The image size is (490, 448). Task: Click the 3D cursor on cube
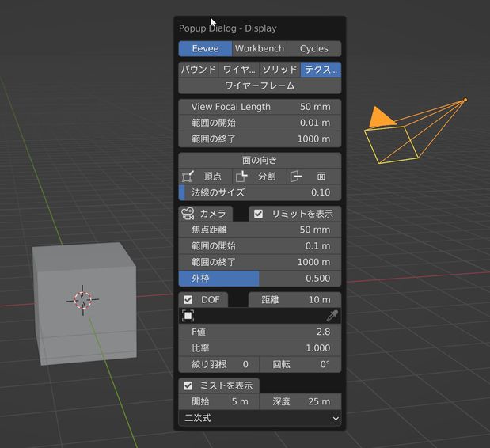[83, 300]
